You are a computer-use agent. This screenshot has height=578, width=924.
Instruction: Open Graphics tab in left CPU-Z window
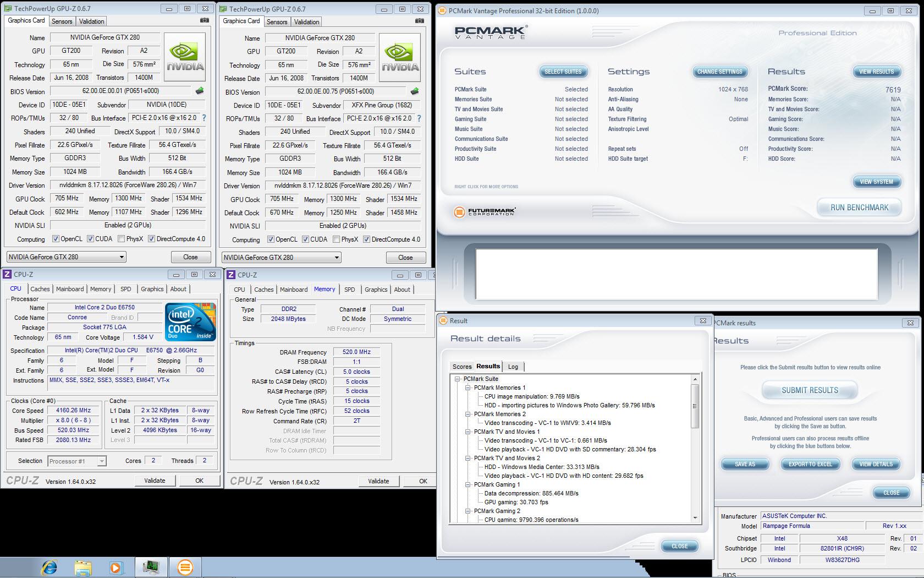pyautogui.click(x=152, y=289)
